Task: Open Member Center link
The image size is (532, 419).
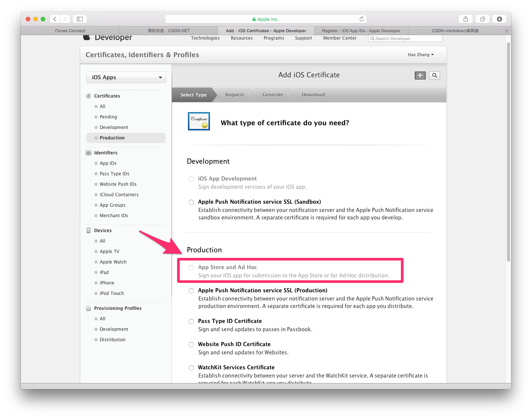Action: click(x=340, y=38)
